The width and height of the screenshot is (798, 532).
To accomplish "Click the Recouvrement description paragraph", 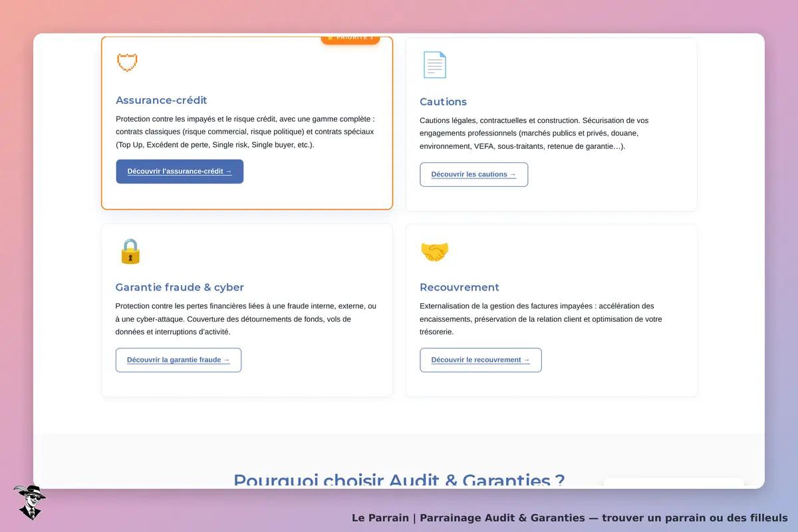I will [x=542, y=319].
